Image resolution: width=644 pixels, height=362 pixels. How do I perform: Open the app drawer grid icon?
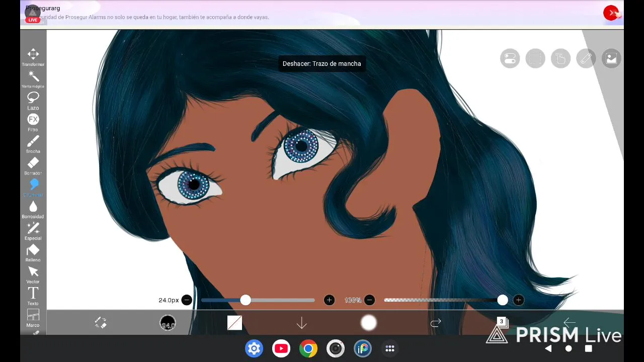tap(390, 348)
